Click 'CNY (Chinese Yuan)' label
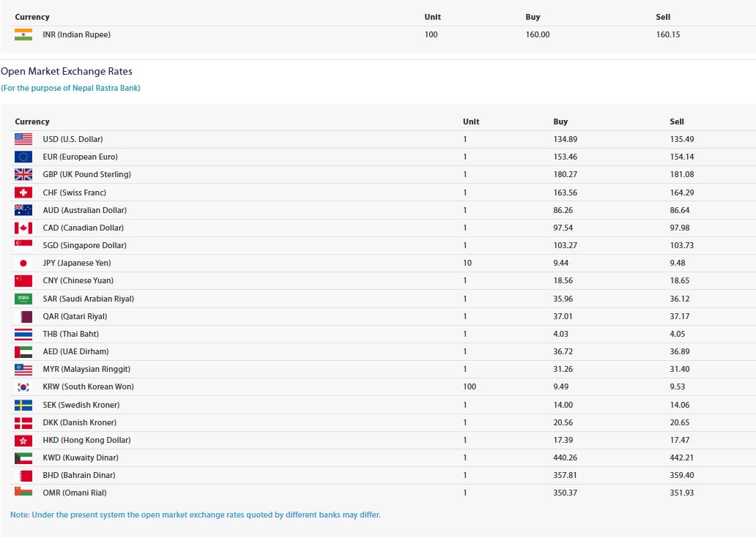Screen dimensions: 756x538 click(78, 281)
